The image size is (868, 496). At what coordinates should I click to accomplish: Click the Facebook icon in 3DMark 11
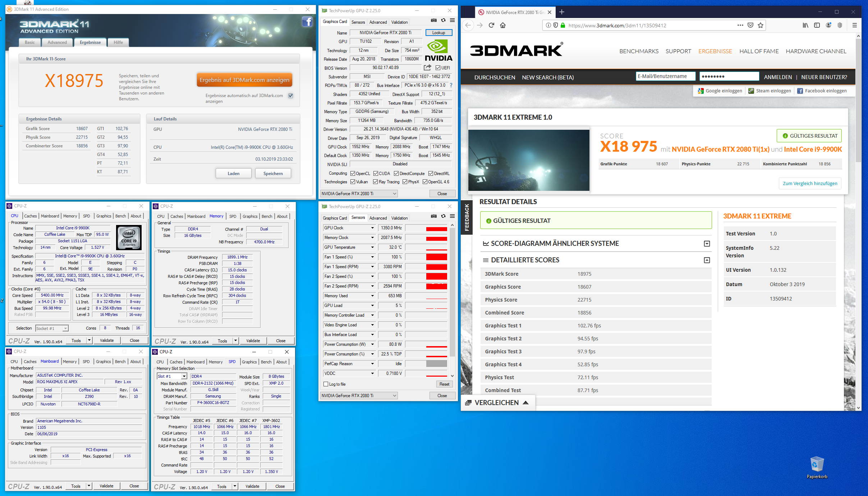(x=307, y=22)
